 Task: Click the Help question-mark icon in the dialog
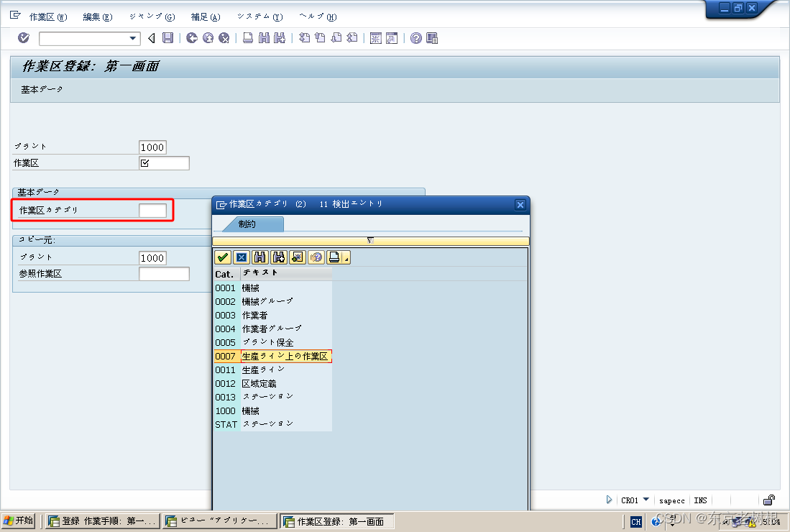pyautogui.click(x=316, y=257)
